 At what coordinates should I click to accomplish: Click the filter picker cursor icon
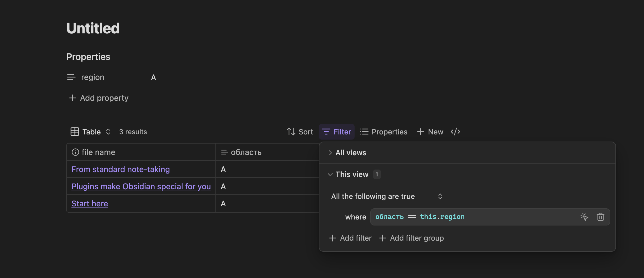tap(584, 217)
